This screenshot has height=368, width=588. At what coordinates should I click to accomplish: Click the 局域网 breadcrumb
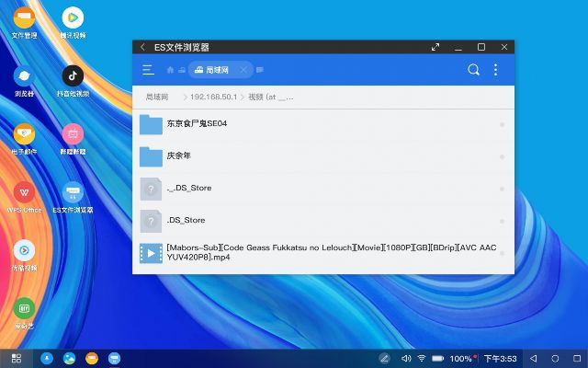(x=155, y=97)
